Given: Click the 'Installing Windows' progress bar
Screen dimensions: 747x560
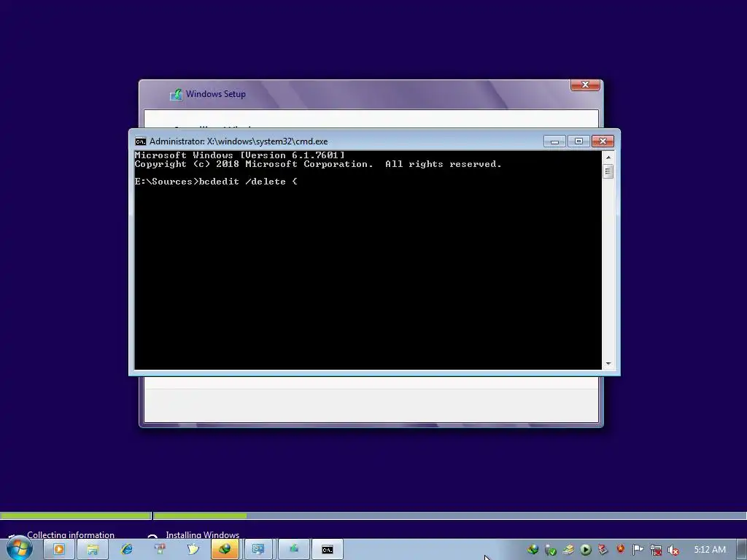Looking at the screenshot, I should pos(450,516).
